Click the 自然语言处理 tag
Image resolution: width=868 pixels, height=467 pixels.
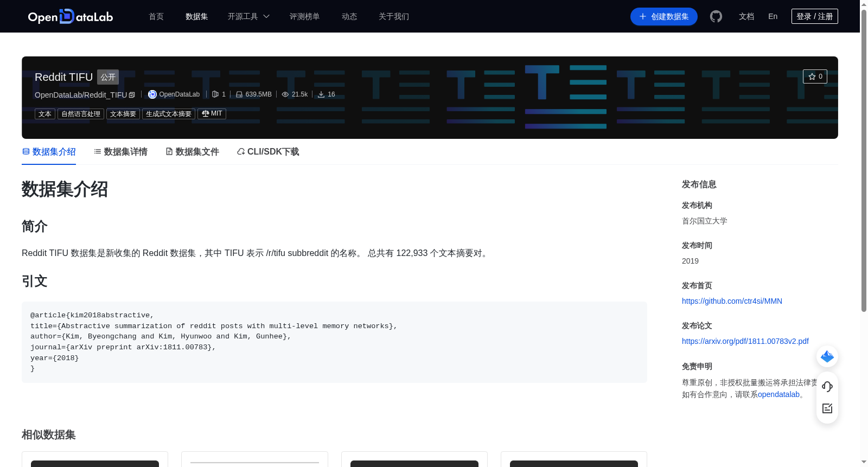81,114
